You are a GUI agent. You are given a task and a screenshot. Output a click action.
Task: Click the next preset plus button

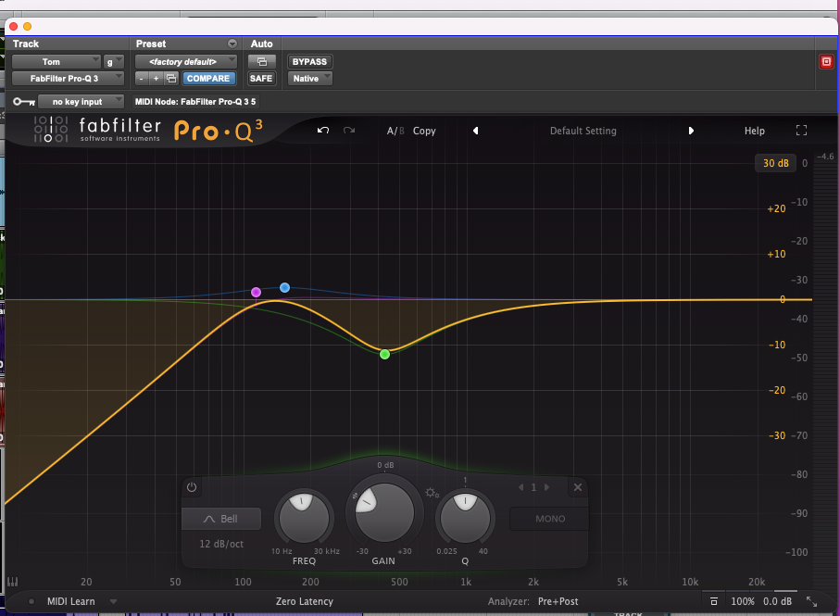pos(156,78)
